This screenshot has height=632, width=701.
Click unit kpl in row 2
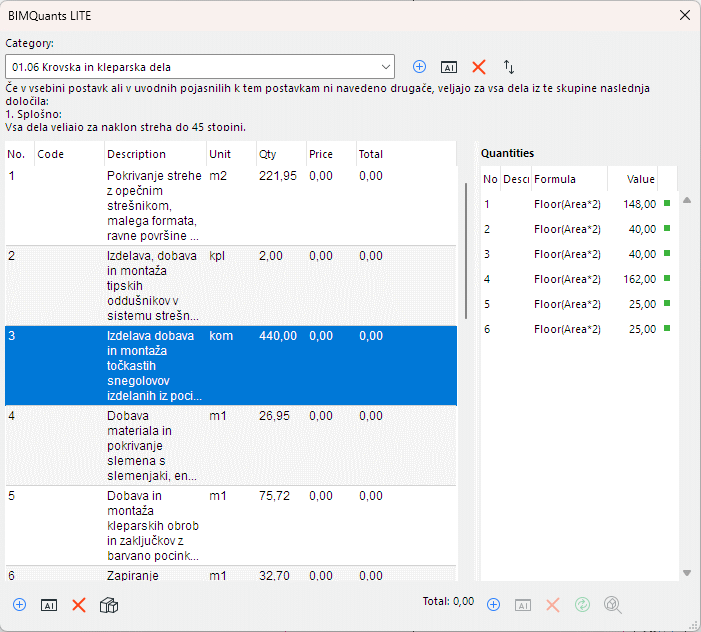[217, 256]
